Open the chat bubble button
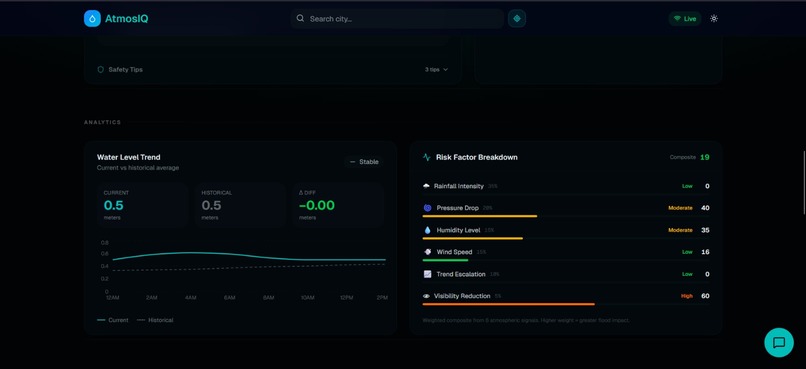The height and width of the screenshot is (369, 806). point(779,342)
